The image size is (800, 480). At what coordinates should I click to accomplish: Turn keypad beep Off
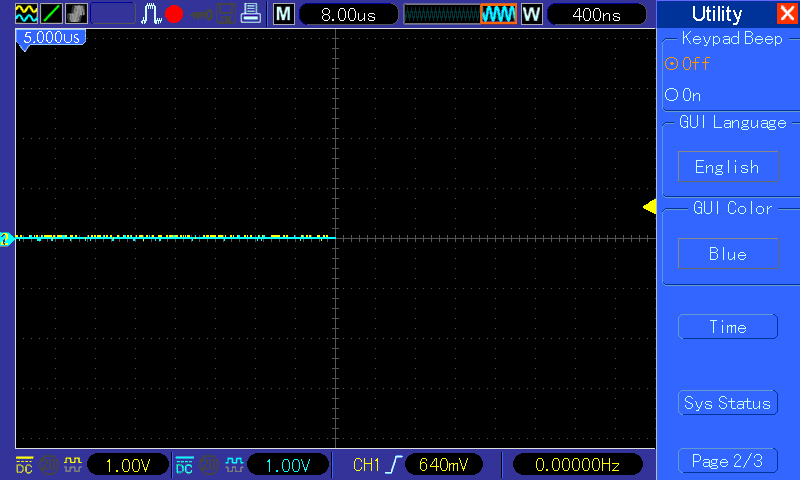click(x=688, y=64)
